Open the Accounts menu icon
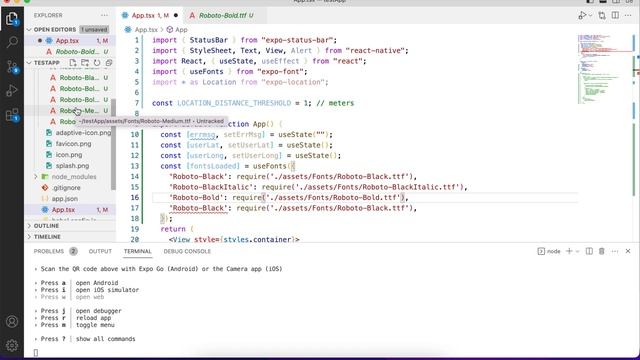The image size is (640, 360). (x=12, y=322)
